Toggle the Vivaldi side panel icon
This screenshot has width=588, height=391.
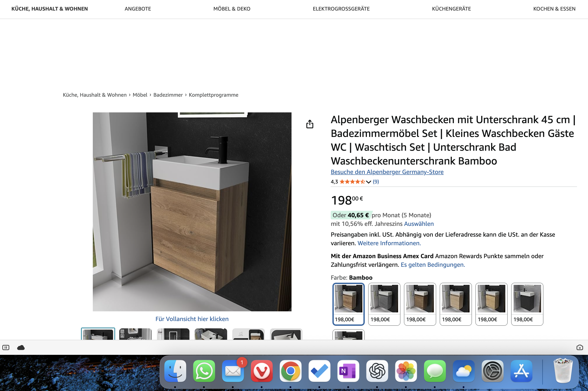[x=6, y=347]
